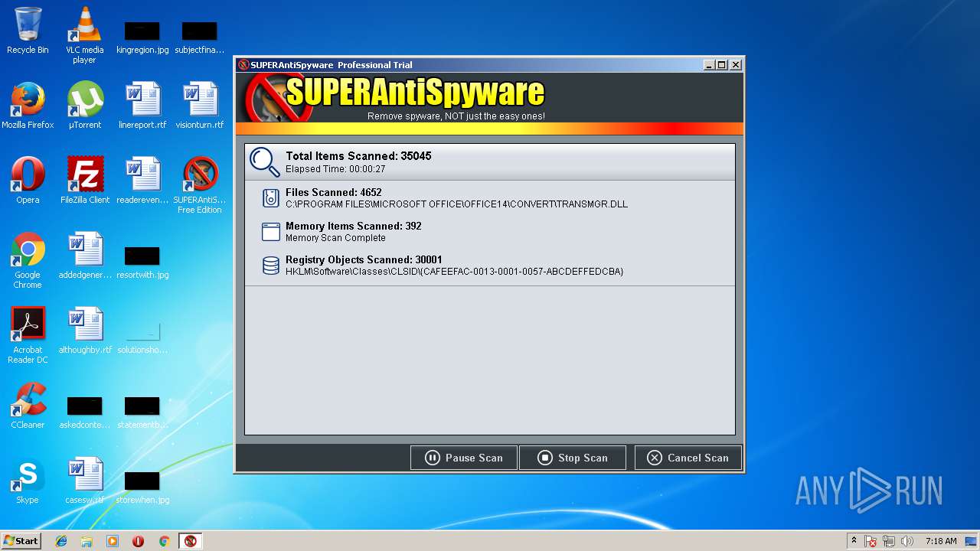This screenshot has height=551, width=980.
Task: Click 'Registry Objects Scanned: 30001' text
Action: click(364, 259)
